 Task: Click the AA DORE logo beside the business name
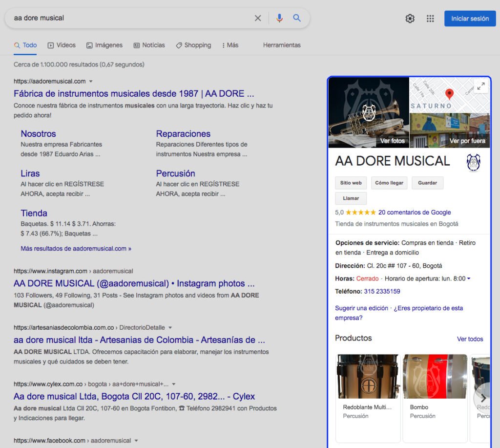click(x=473, y=162)
